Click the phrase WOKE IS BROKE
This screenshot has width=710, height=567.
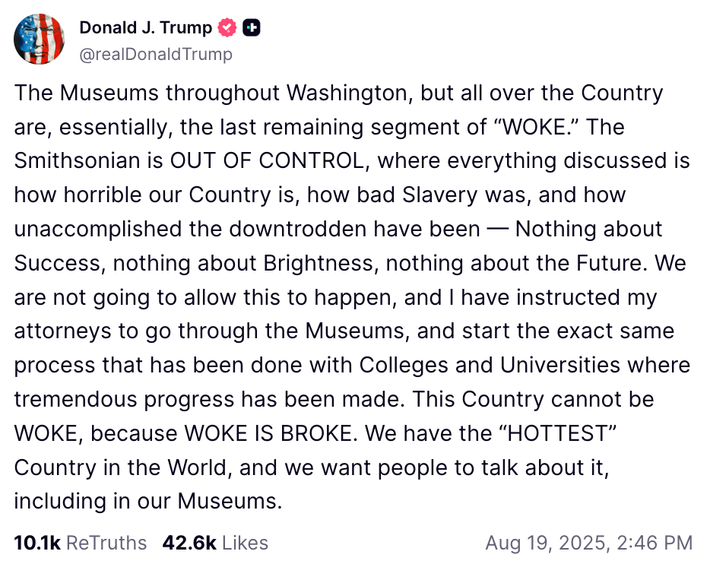pos(268,433)
